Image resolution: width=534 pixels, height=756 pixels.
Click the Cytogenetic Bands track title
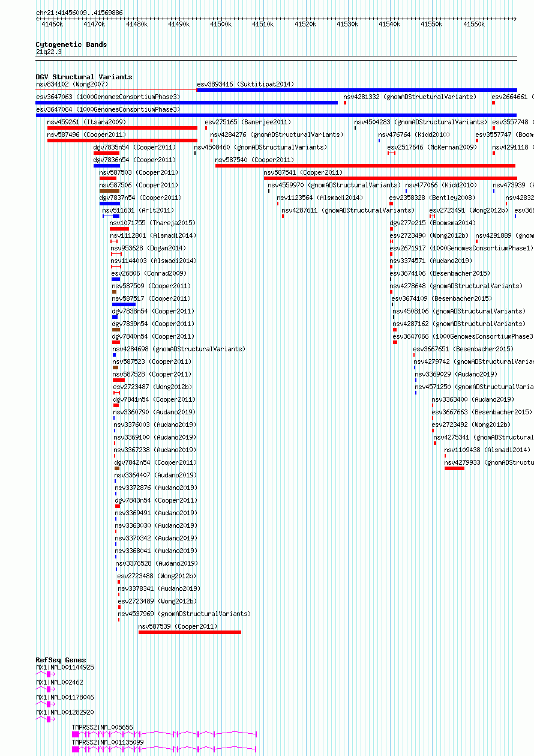[71, 44]
